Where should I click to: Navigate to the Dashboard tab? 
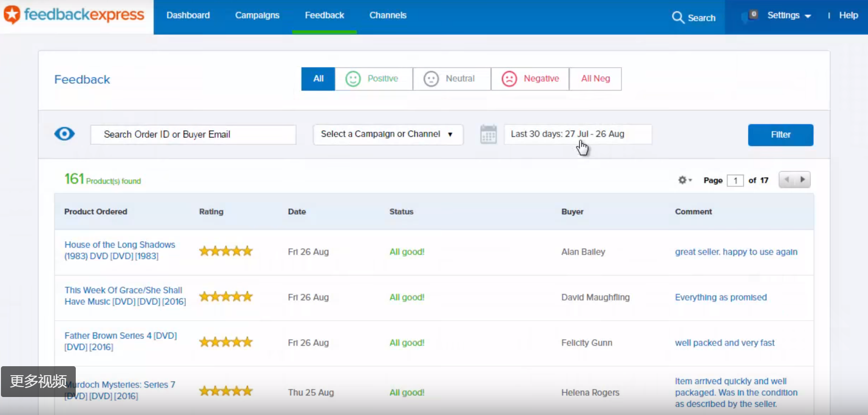pos(188,16)
